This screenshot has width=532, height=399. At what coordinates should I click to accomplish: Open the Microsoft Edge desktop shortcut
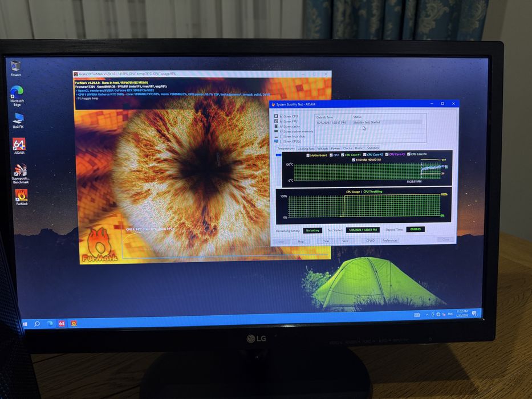point(17,96)
